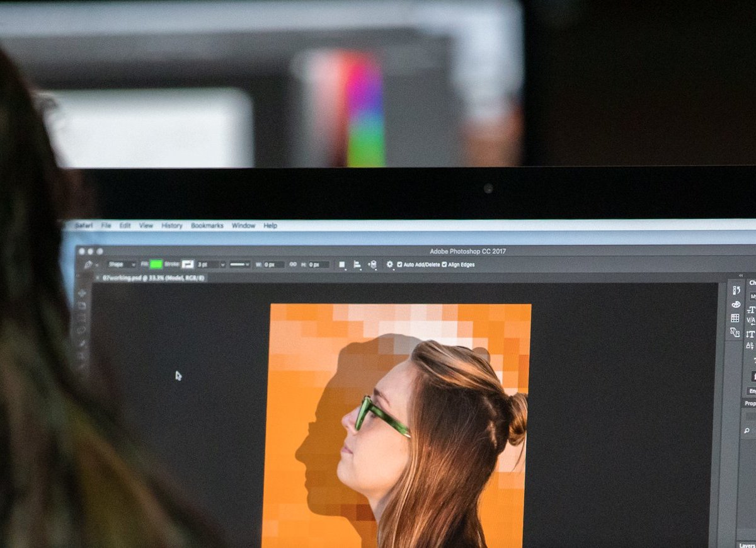Screen dimensions: 756x548
Task: Open the Window menu
Action: click(243, 225)
